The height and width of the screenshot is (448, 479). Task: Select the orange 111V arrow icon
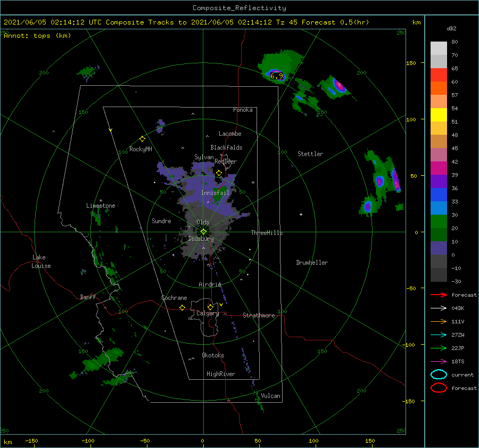(x=439, y=321)
